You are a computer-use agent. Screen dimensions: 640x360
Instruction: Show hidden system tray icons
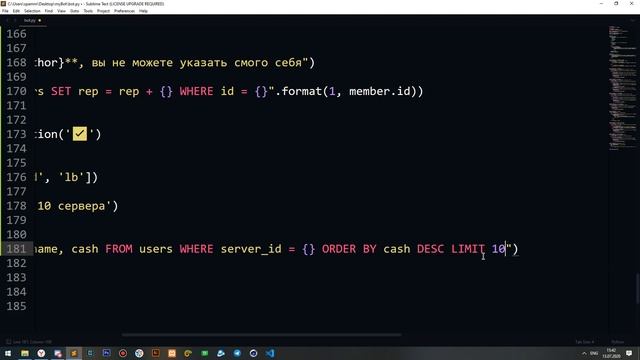pos(584,353)
